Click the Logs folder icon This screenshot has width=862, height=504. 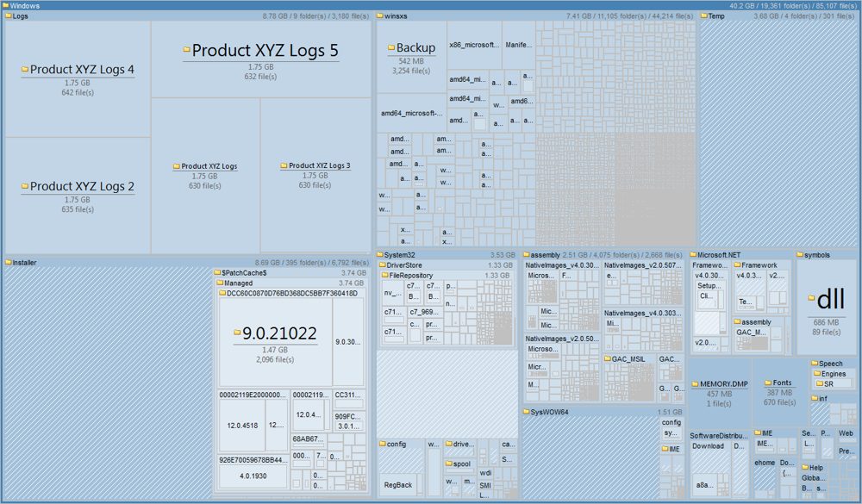[x=9, y=16]
